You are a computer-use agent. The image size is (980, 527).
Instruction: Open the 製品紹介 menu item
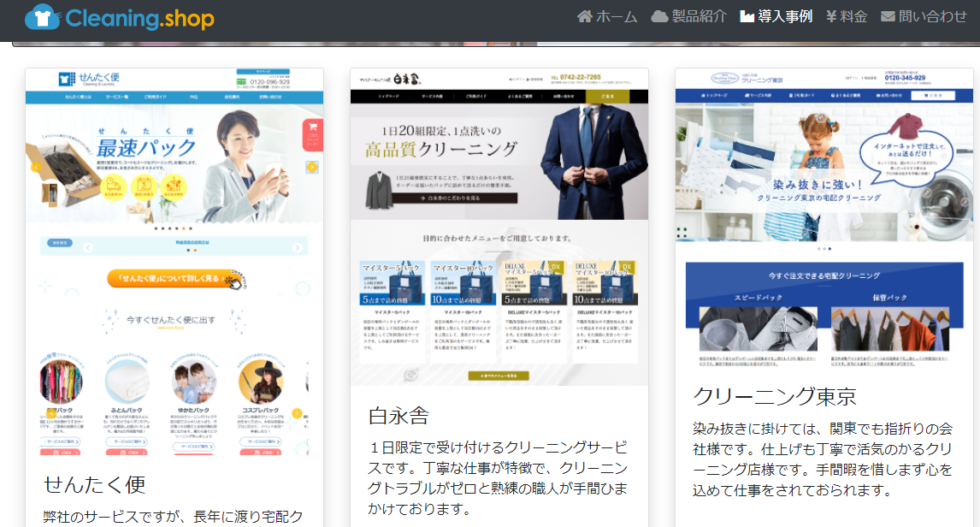(x=688, y=16)
